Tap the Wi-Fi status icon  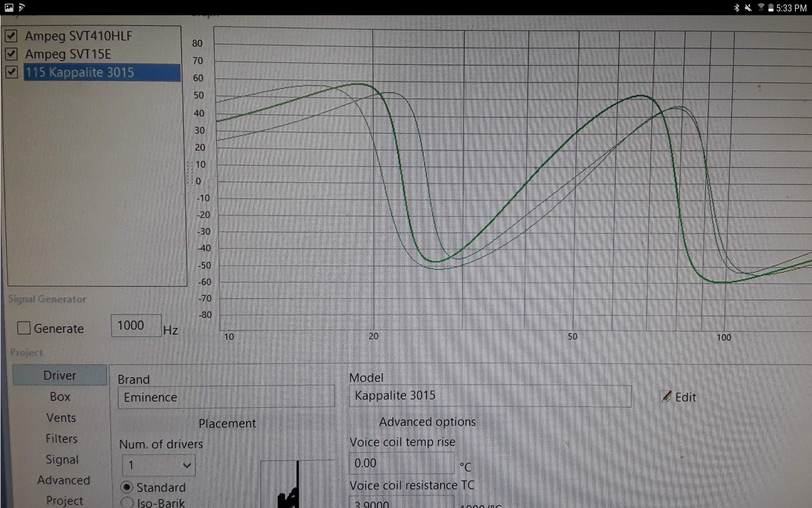[x=761, y=8]
